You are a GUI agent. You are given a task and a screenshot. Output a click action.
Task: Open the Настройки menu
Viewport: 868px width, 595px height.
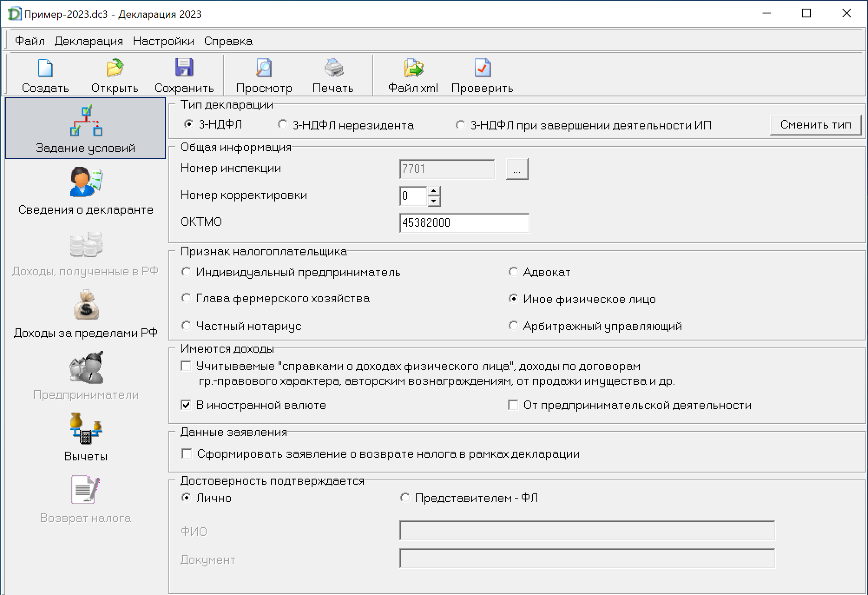coord(163,41)
